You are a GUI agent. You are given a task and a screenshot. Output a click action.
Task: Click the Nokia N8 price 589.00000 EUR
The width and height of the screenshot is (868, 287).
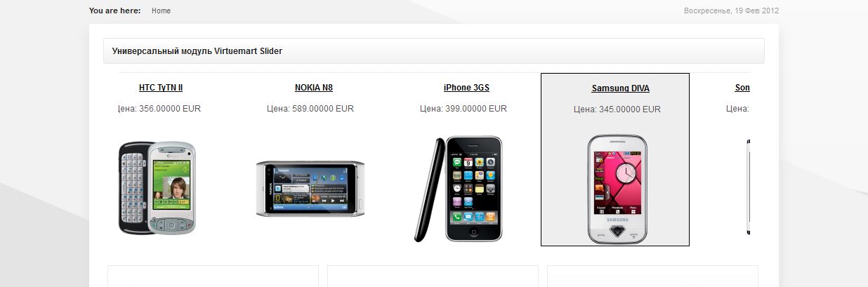tap(310, 109)
